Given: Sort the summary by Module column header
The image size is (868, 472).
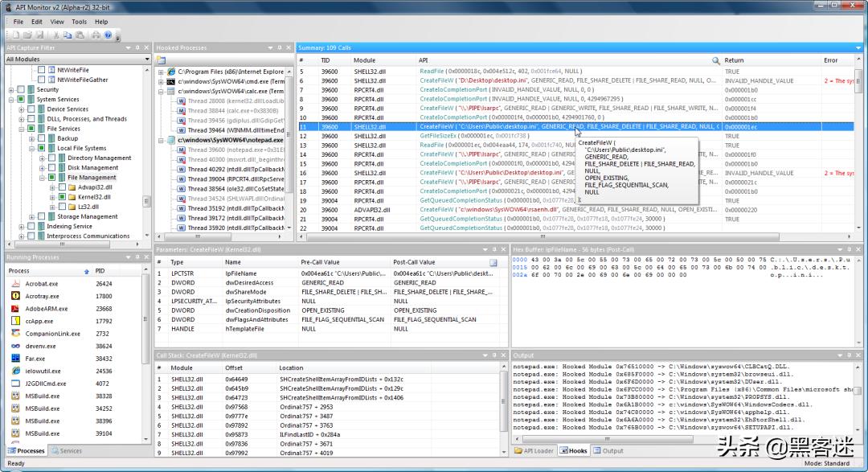Looking at the screenshot, I should 364,60.
